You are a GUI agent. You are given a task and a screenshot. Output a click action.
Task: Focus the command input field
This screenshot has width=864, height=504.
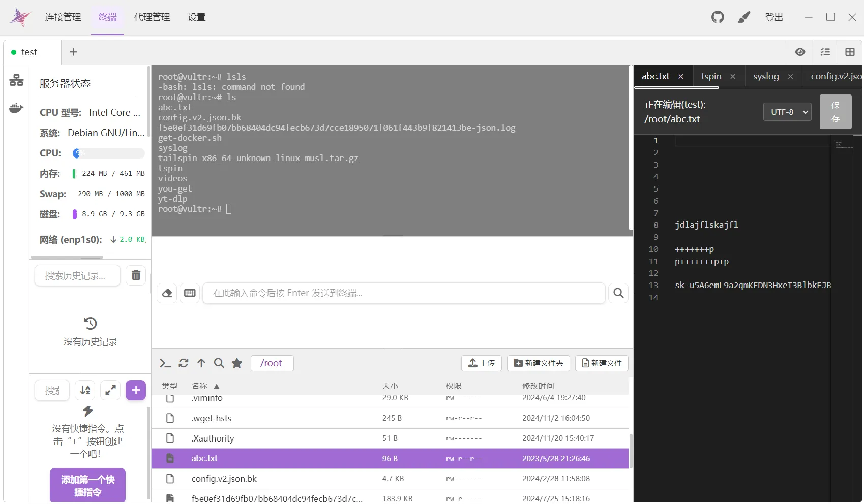[404, 293]
